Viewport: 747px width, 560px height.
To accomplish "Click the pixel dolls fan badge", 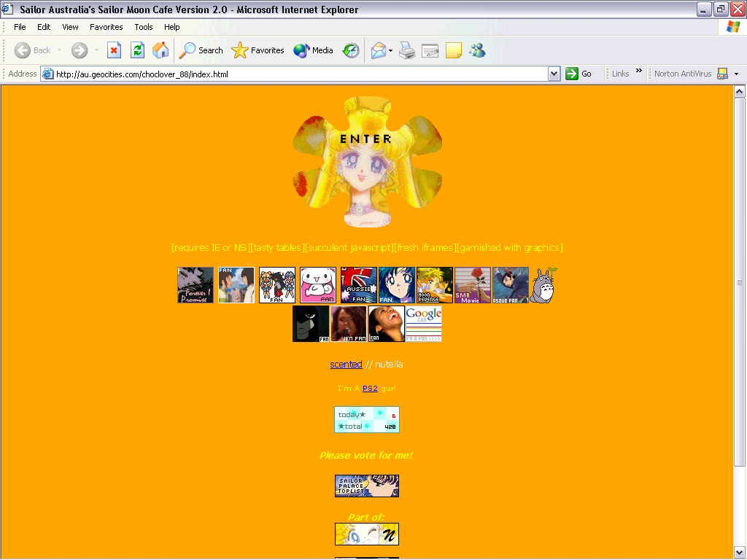I will [276, 285].
